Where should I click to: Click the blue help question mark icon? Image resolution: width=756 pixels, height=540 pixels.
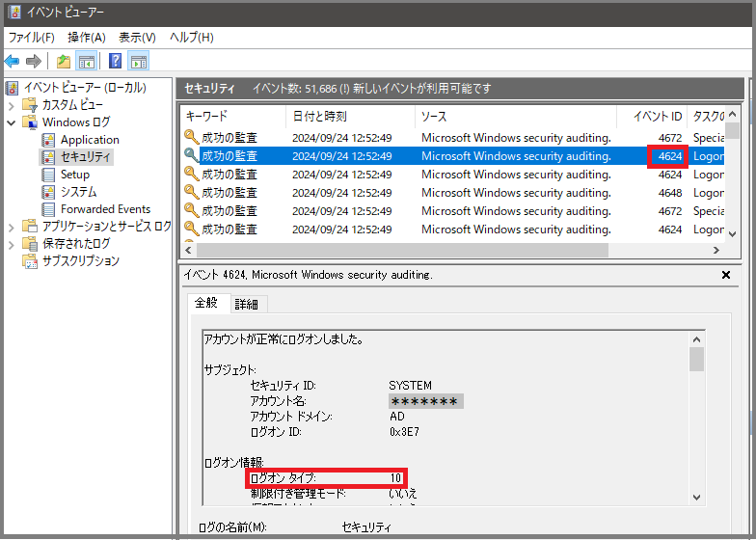point(116,62)
